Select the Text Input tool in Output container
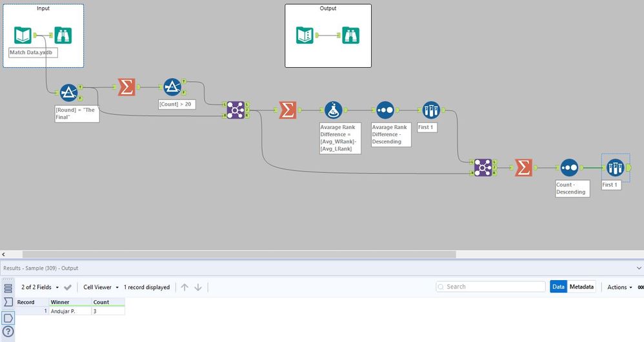The width and height of the screenshot is (644, 342). 305,35
